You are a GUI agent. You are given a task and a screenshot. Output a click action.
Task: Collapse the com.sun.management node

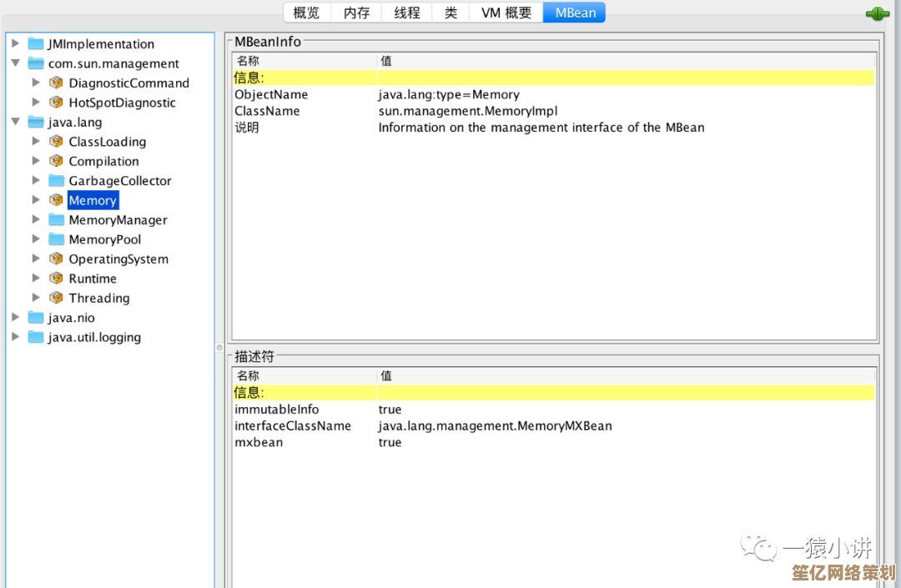pos(16,63)
